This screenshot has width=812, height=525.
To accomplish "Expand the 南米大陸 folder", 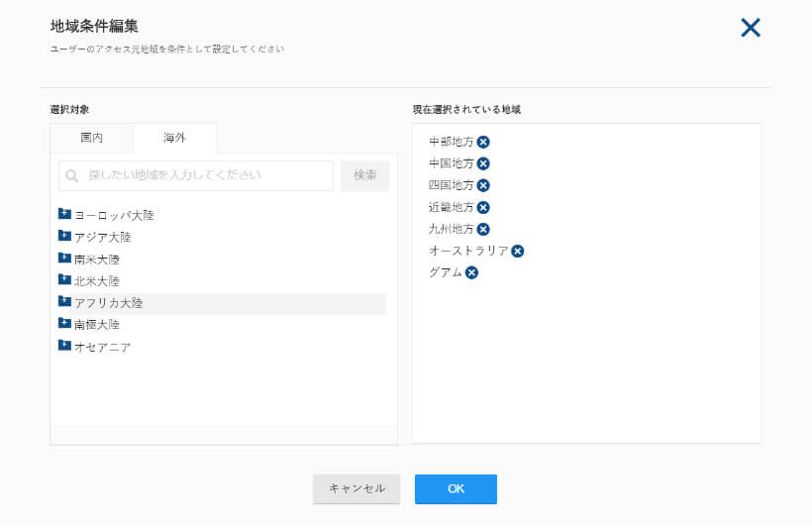I will pos(64,258).
